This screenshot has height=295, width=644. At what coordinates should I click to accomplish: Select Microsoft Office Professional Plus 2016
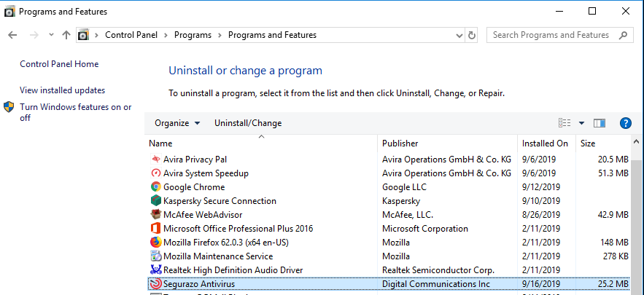pyautogui.click(x=238, y=229)
